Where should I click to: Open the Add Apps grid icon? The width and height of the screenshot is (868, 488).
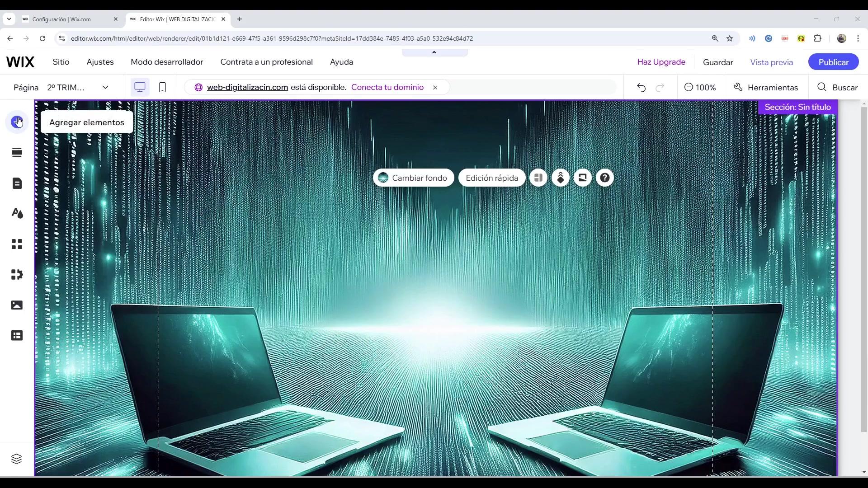(x=17, y=244)
